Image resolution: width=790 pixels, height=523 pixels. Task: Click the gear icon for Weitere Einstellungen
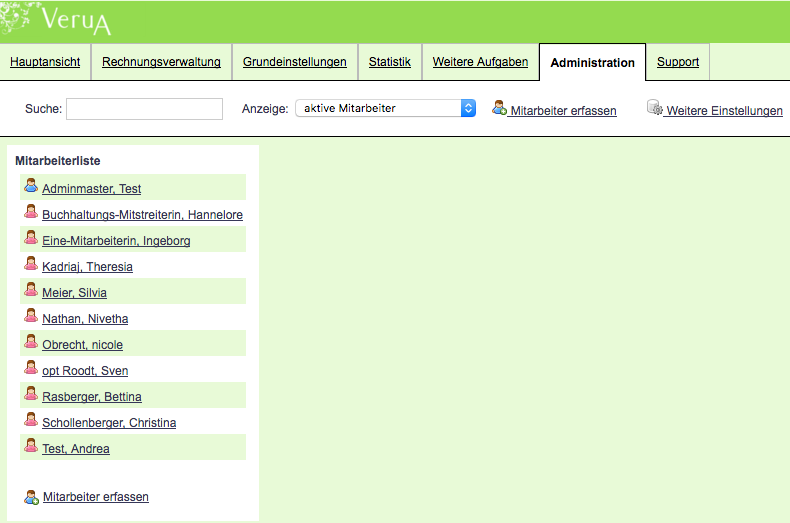655,108
